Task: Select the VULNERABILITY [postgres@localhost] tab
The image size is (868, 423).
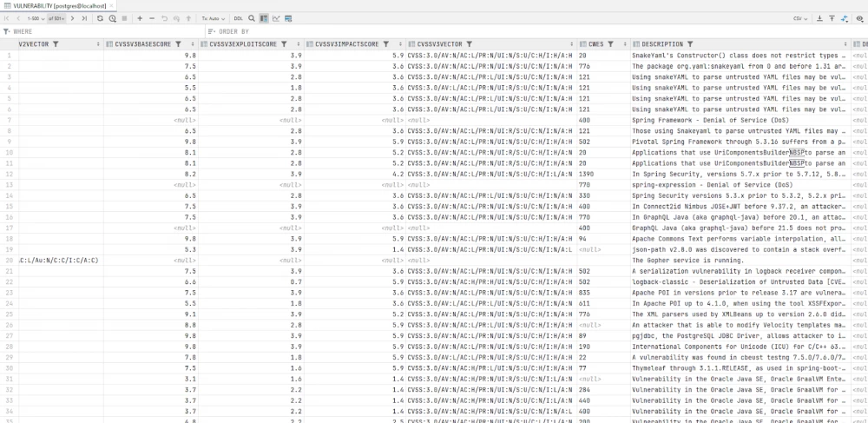Action: click(55, 5)
